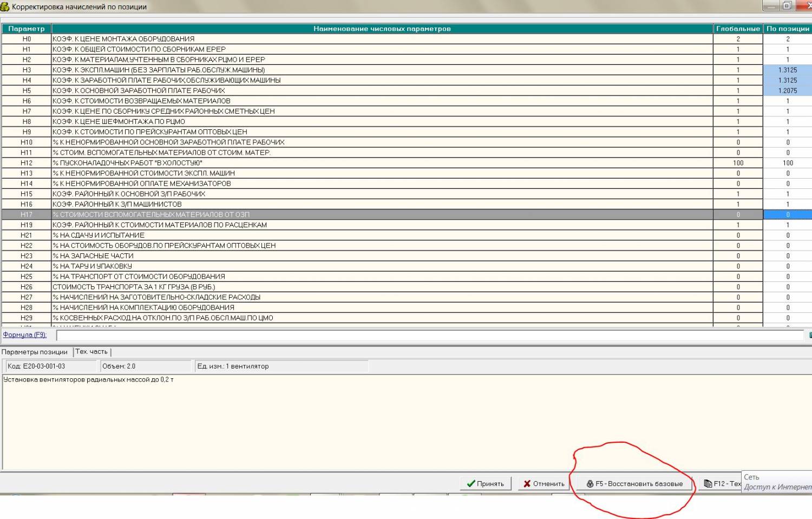
Task: Click the Параметр column header
Action: [x=27, y=29]
